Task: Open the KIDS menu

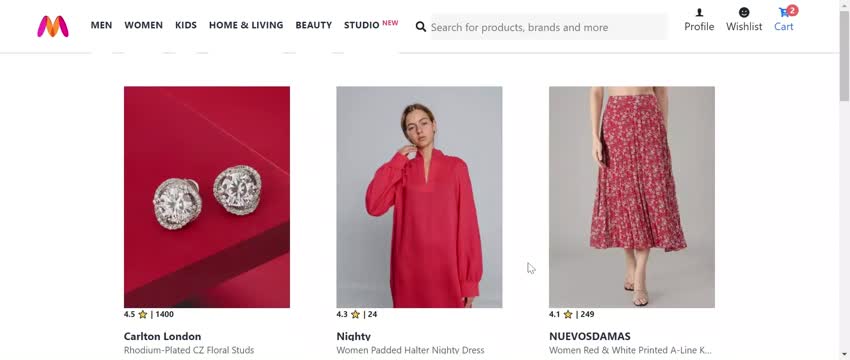Action: (x=186, y=25)
